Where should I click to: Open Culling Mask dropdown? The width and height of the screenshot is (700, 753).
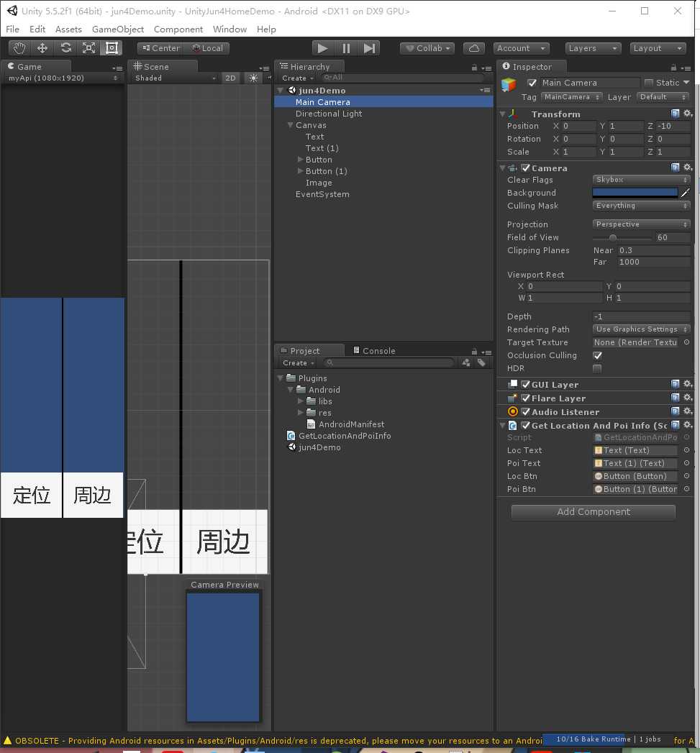pos(641,206)
